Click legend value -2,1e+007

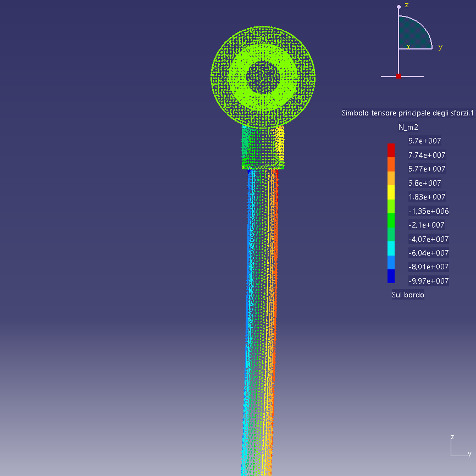tap(426, 225)
